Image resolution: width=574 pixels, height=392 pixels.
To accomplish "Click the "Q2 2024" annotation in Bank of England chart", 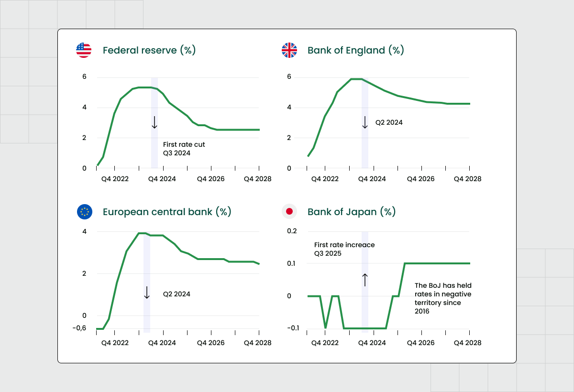I will click(389, 122).
